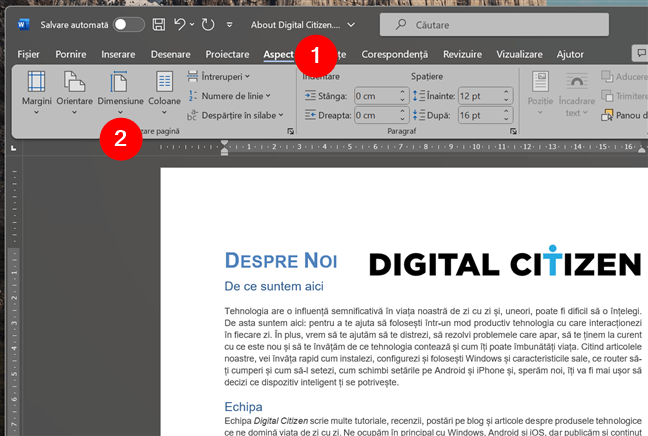This screenshot has width=648, height=436.
Task: Click the Despre Noi heading
Action: point(281,261)
